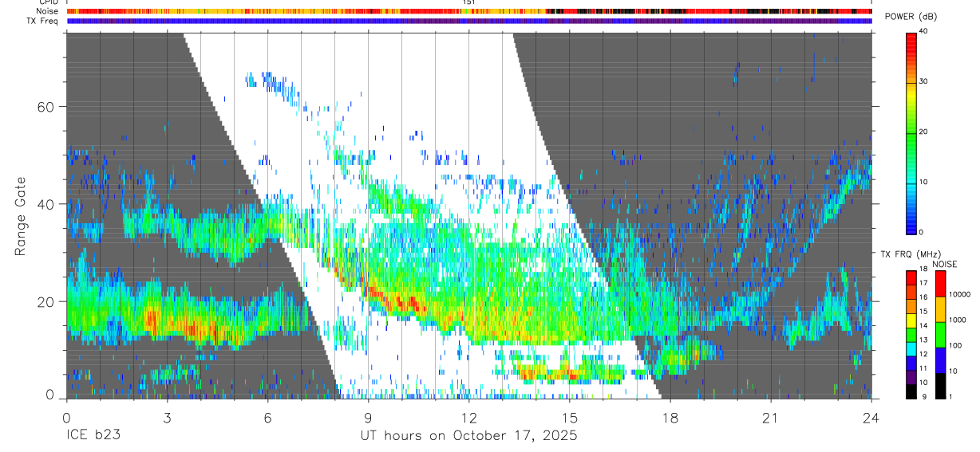Select 'UT hours on October 17, 2025' label
The height and width of the screenshot is (452, 980).
[469, 436]
